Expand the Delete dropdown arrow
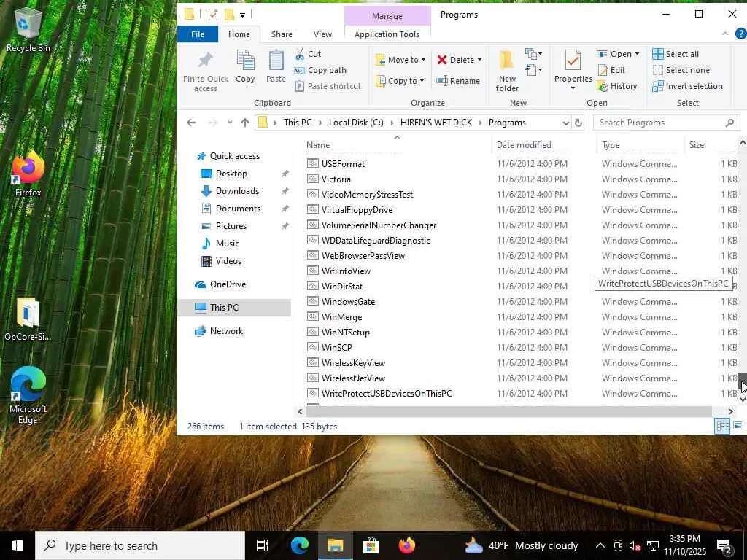 coord(479,60)
